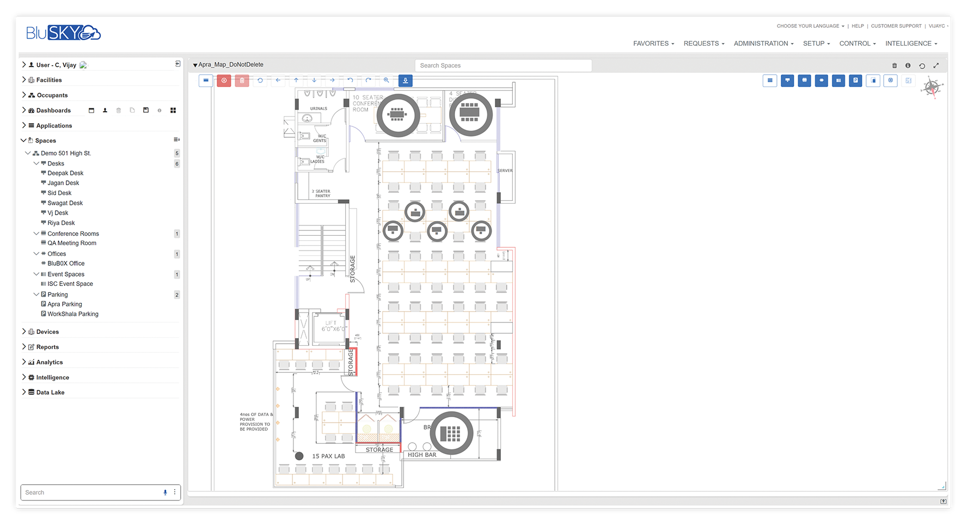Toggle the list view icon above the map
The height and width of the screenshot is (525, 980).
(770, 80)
